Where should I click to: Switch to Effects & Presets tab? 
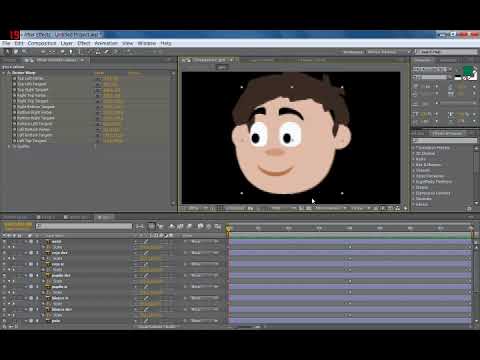(x=447, y=134)
